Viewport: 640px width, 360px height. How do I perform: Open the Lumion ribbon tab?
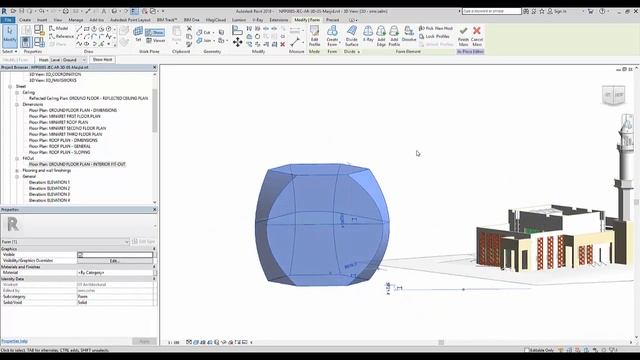[239, 20]
